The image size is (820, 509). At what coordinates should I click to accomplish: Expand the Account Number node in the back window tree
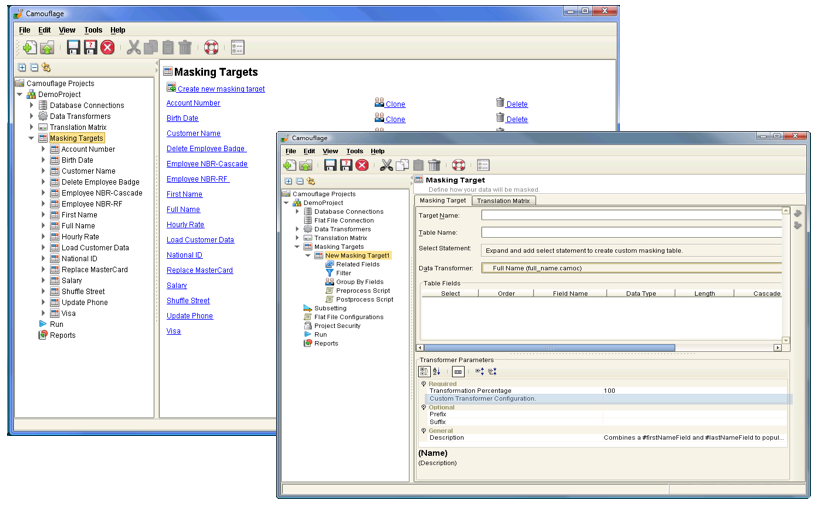[x=43, y=149]
